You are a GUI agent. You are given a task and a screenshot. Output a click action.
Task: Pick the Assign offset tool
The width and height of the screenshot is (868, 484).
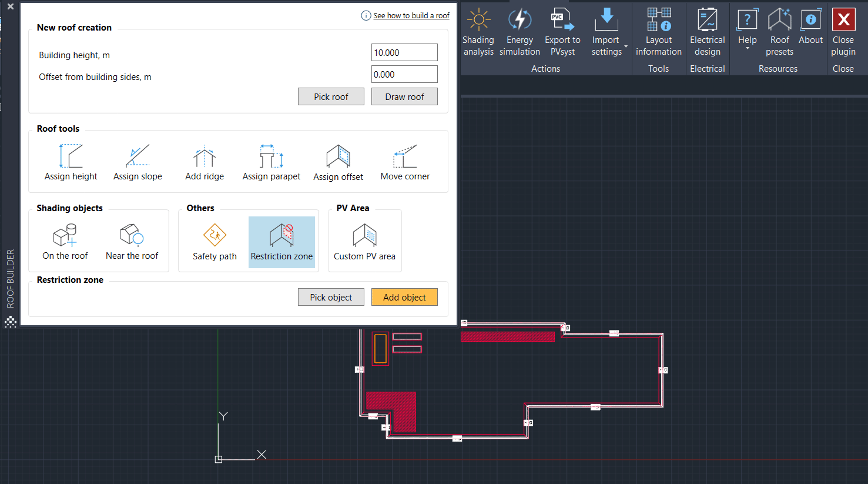339,162
